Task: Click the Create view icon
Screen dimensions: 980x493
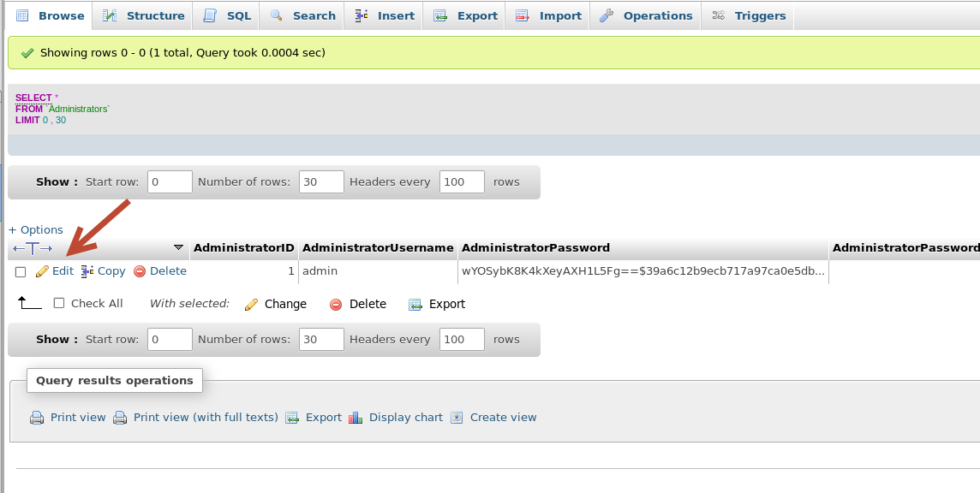Action: point(457,418)
